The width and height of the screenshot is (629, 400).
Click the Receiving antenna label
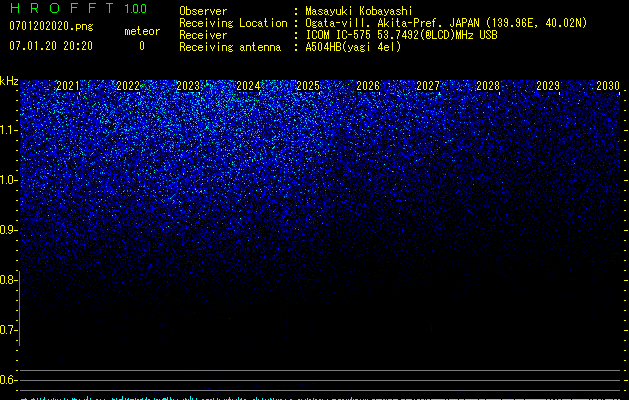tap(230, 47)
